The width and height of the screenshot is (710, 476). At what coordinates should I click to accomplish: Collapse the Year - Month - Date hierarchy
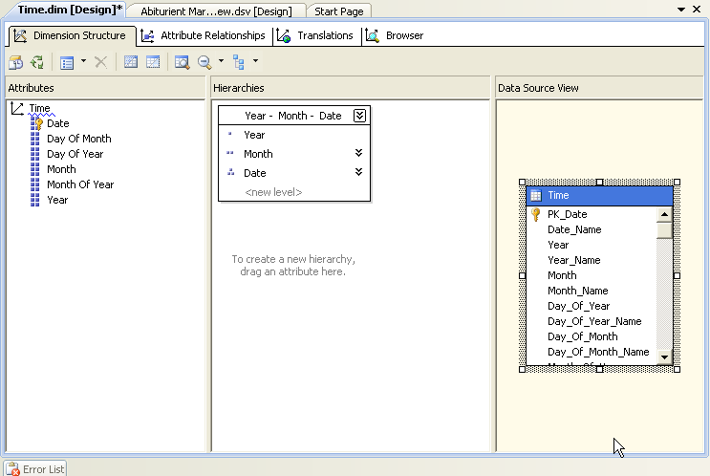point(360,116)
